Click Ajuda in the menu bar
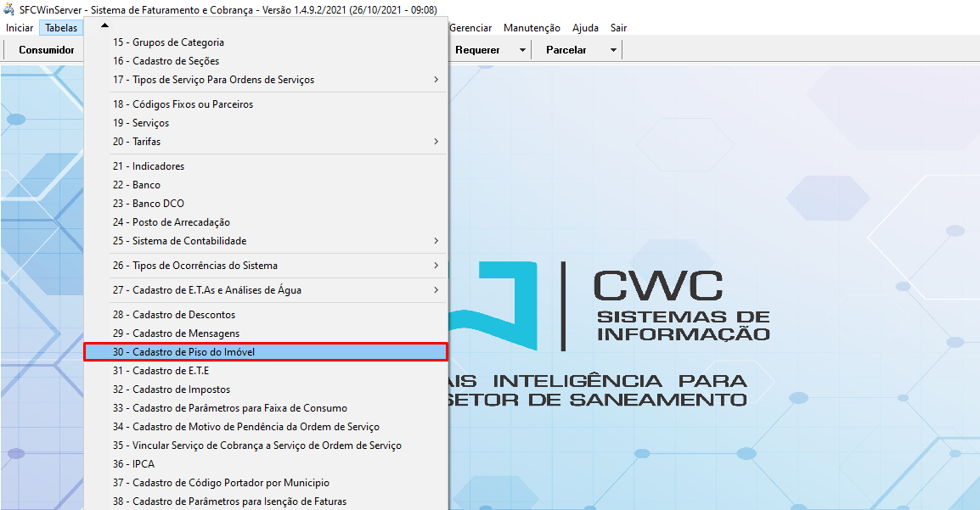The height and width of the screenshot is (510, 980). coord(585,28)
